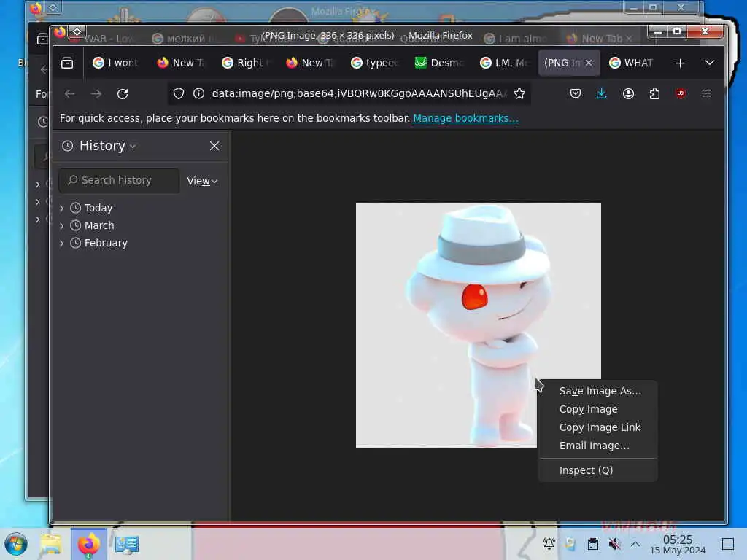Choose Copy Image Link menu entry
The width and height of the screenshot is (747, 560).
600,427
